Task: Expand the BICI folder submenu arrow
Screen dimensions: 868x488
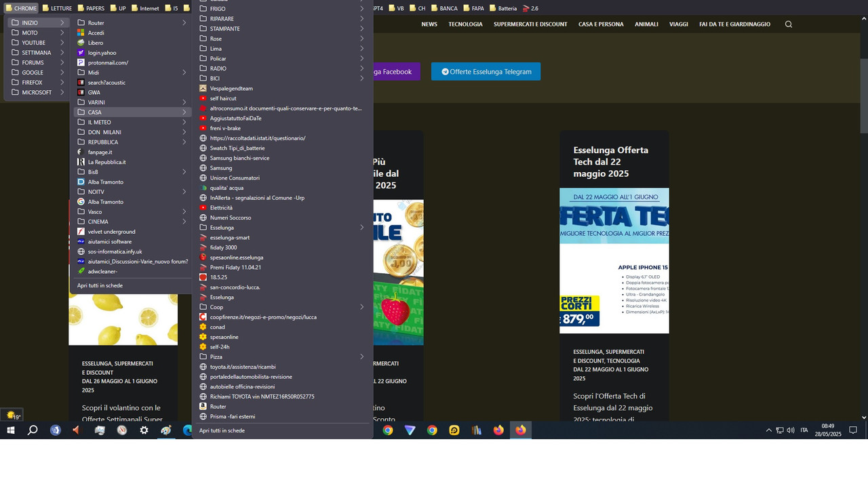Action: (361, 79)
